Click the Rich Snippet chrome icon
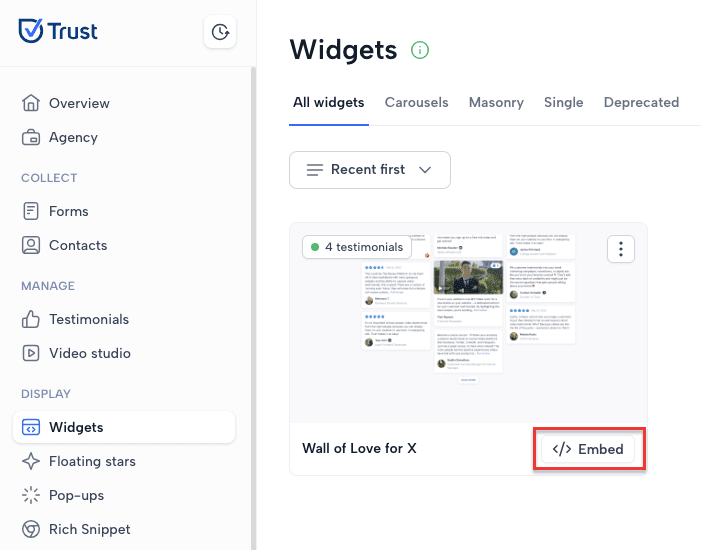The height and width of the screenshot is (550, 701). pos(31,529)
